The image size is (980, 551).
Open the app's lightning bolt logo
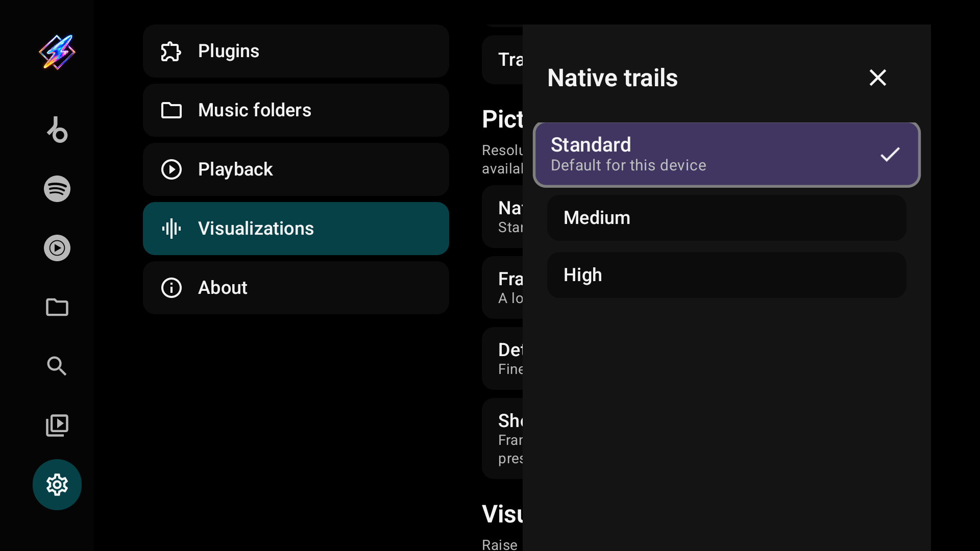click(x=57, y=52)
